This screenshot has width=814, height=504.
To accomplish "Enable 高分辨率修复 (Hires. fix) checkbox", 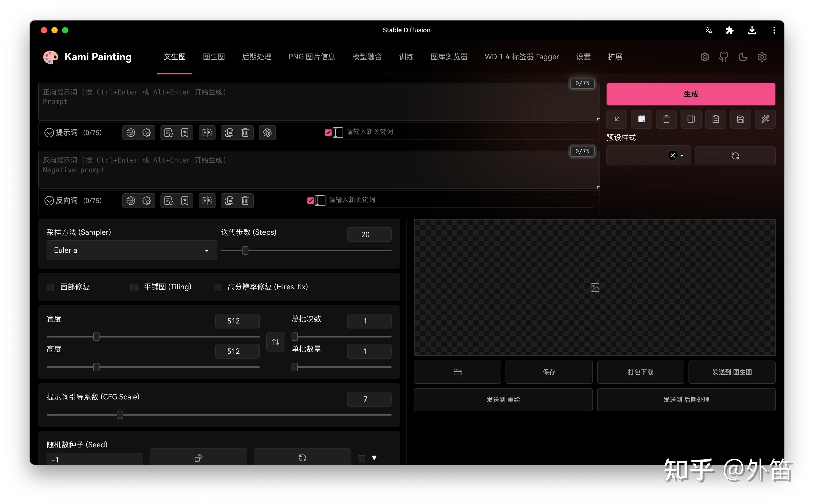I will click(x=217, y=287).
